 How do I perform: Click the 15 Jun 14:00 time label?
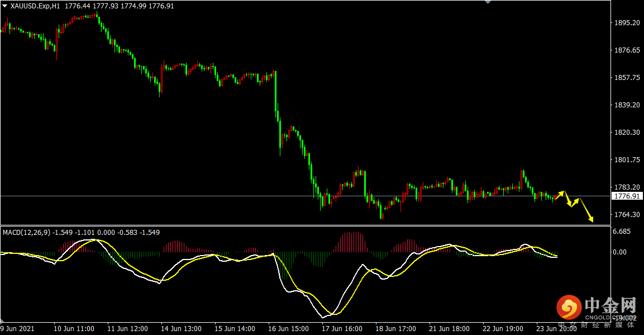click(x=235, y=329)
